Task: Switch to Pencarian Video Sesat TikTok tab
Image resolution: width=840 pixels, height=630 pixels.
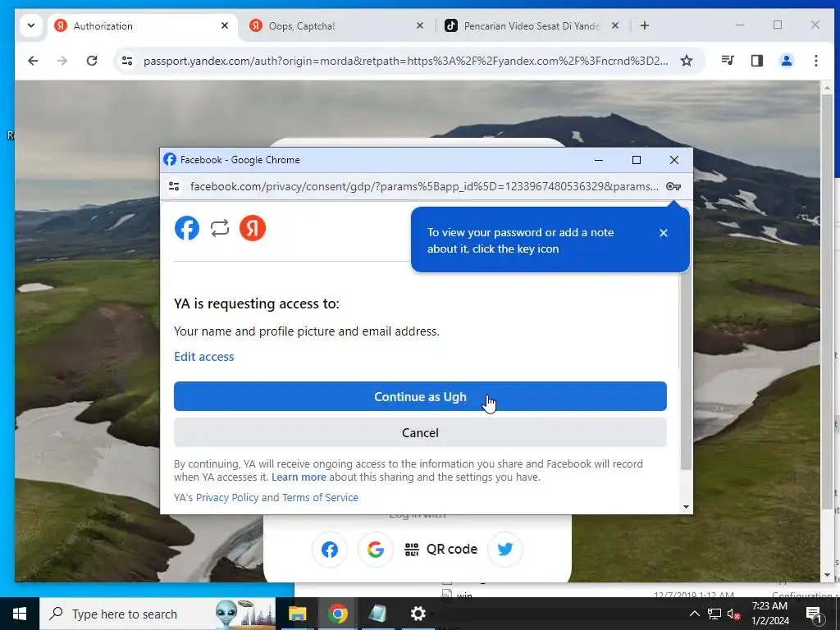Action: tap(532, 25)
